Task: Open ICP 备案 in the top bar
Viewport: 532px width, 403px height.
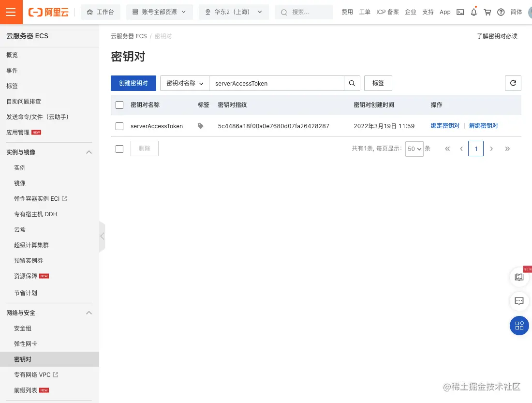Action: tap(387, 12)
